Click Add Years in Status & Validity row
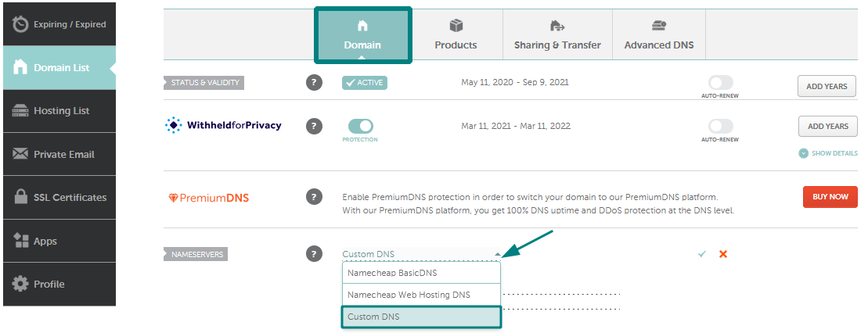The width and height of the screenshot is (868, 333). coord(827,86)
